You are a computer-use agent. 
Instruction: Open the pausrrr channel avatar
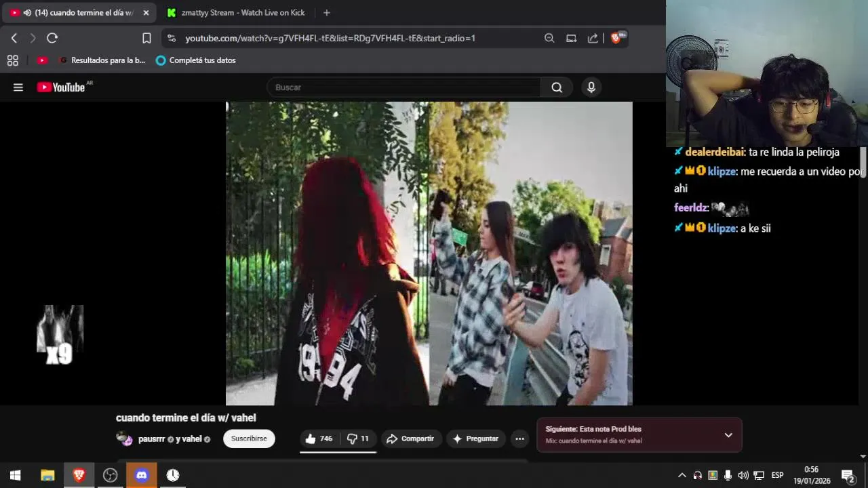tap(124, 439)
